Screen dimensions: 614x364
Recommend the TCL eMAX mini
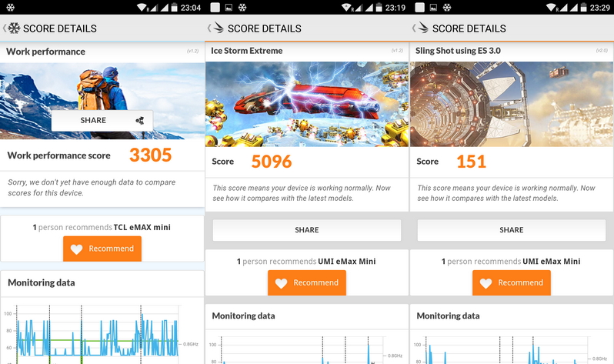click(x=102, y=249)
